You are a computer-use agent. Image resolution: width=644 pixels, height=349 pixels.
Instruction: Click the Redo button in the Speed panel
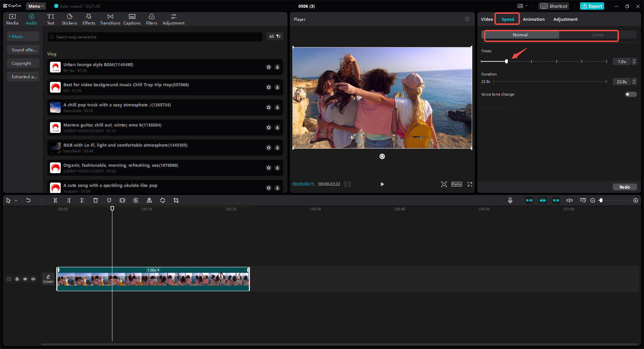(625, 187)
